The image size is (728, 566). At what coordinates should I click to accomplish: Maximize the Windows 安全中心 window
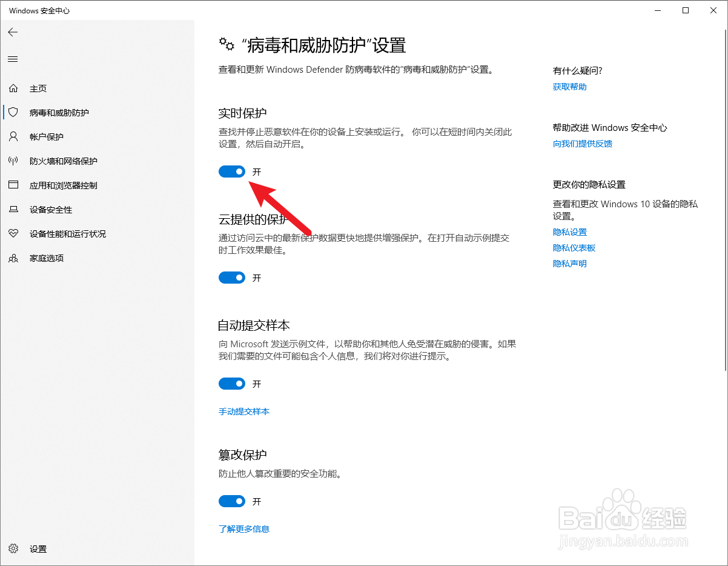coord(686,10)
